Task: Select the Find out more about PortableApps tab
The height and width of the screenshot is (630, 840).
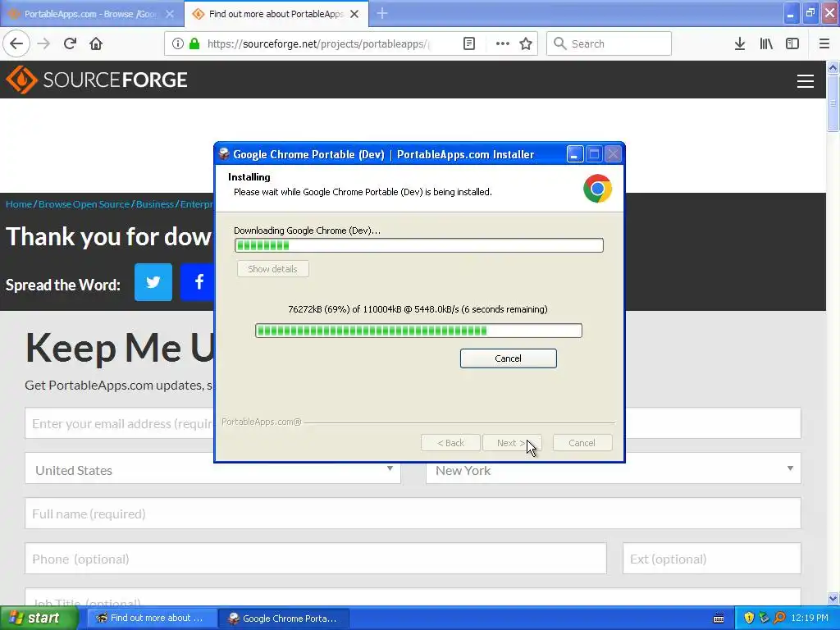Action: click(276, 14)
